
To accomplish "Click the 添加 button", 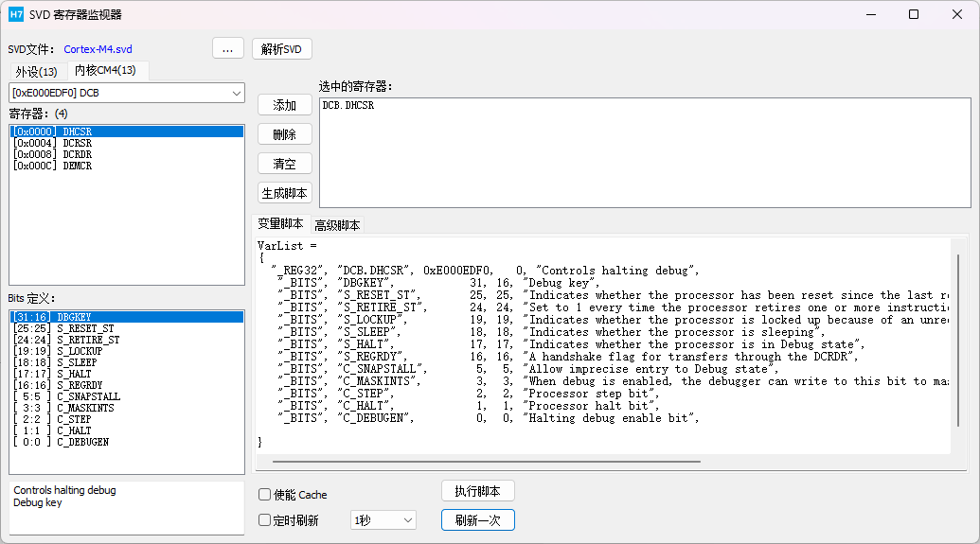I will pyautogui.click(x=284, y=105).
